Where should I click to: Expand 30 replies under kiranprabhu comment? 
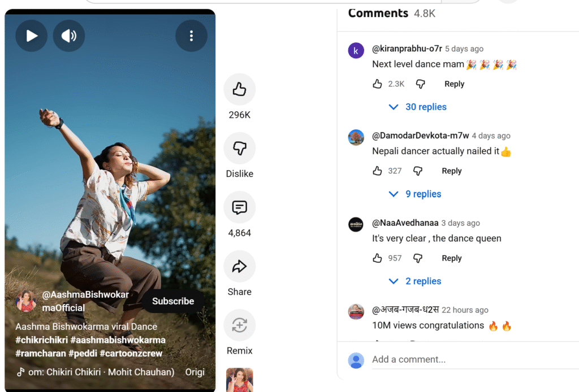[x=418, y=107]
